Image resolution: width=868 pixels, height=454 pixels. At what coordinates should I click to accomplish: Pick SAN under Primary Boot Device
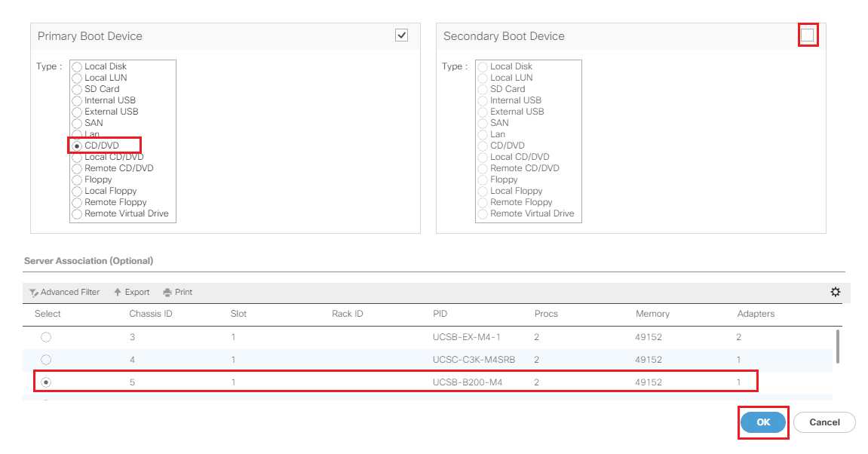77,124
